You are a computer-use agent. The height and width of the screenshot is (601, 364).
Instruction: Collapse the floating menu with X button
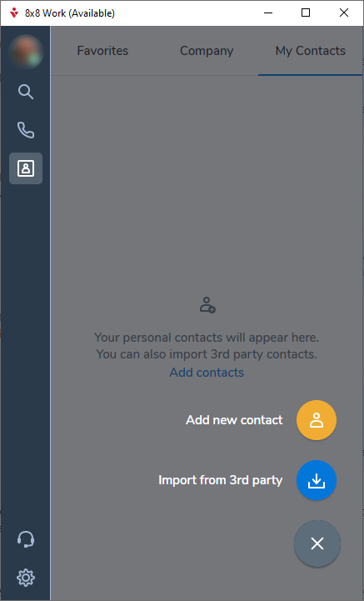click(x=317, y=543)
